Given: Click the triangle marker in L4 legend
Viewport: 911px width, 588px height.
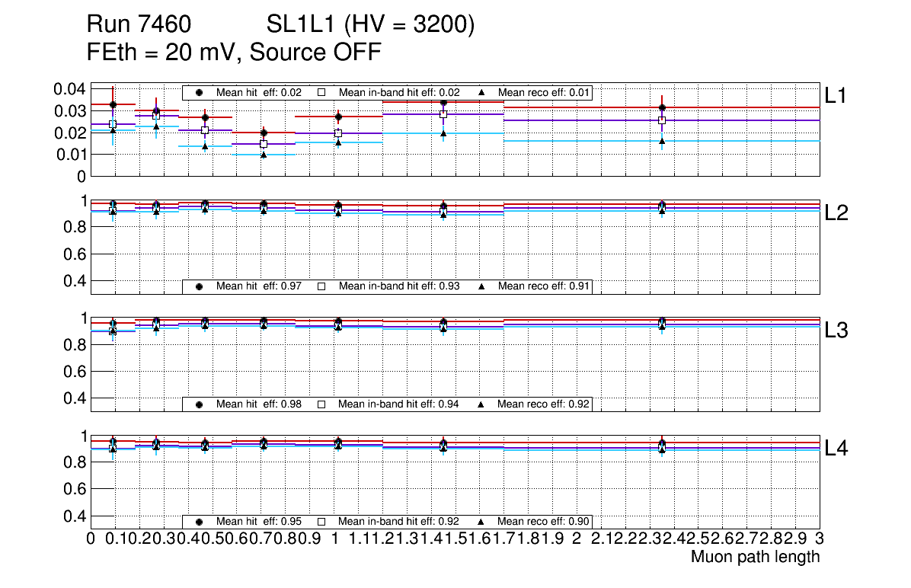Looking at the screenshot, I should [482, 522].
